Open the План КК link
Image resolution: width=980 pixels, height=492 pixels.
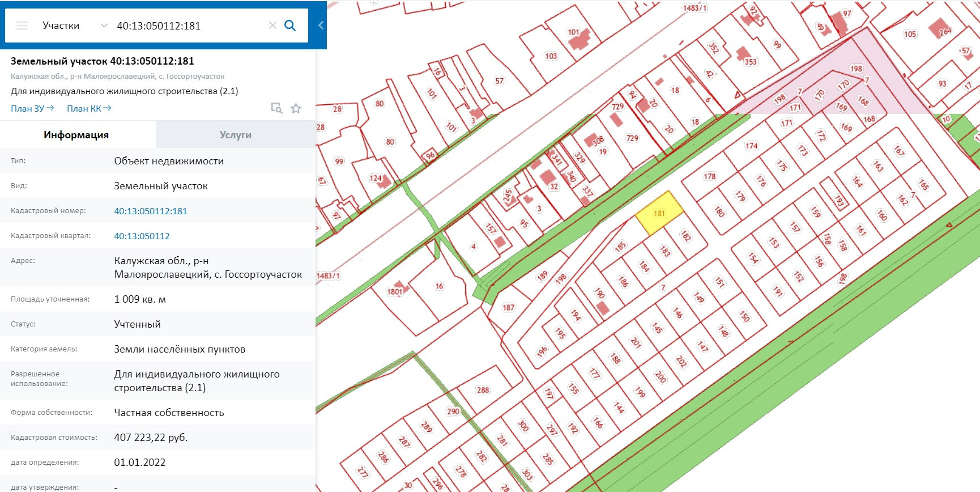[89, 108]
